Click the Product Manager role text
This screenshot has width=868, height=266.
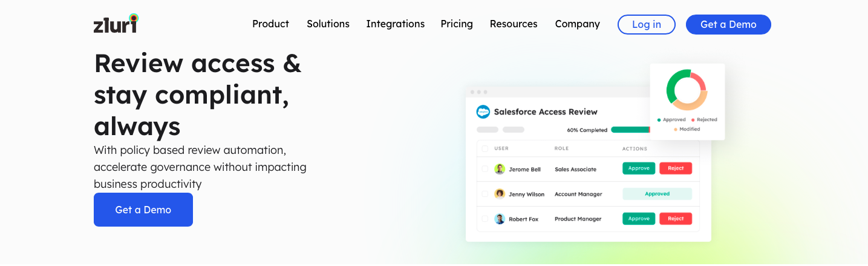coord(578,219)
